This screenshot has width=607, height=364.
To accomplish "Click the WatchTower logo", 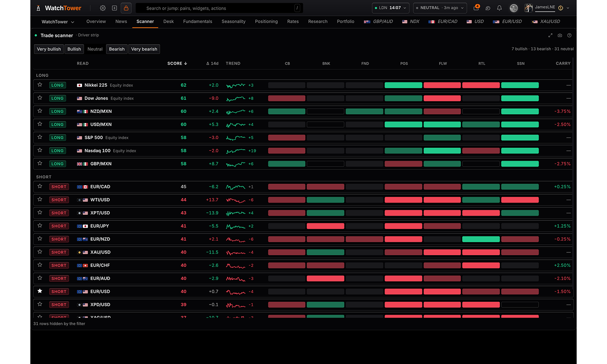I will coord(59,8).
